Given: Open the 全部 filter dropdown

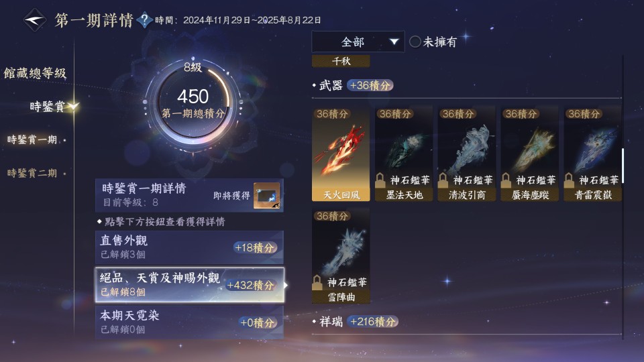Looking at the screenshot, I should coord(358,42).
